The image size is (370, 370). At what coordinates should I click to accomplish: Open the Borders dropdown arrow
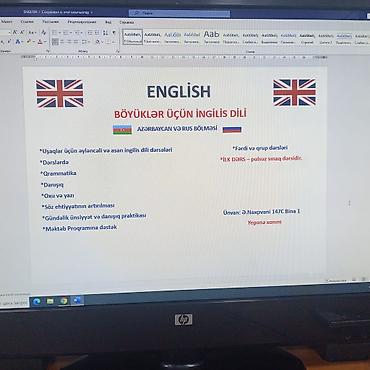114,42
